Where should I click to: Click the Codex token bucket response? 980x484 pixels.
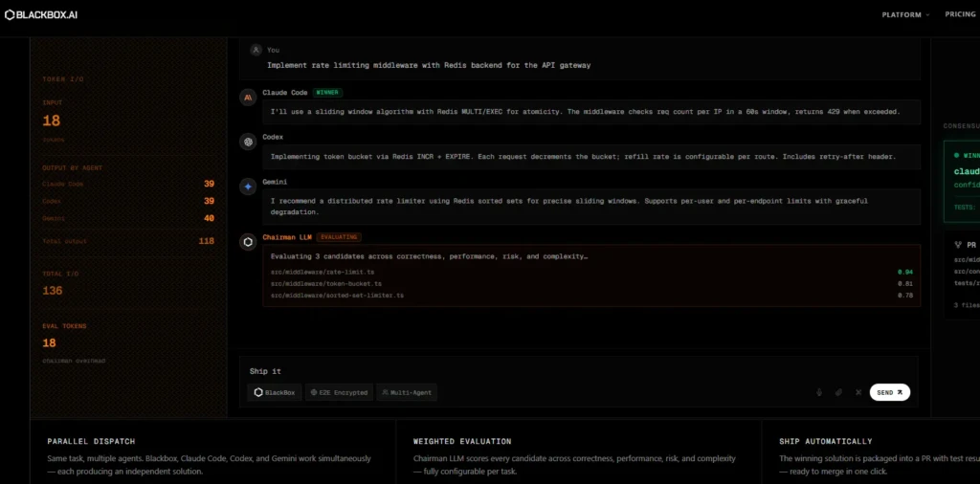(x=591, y=157)
